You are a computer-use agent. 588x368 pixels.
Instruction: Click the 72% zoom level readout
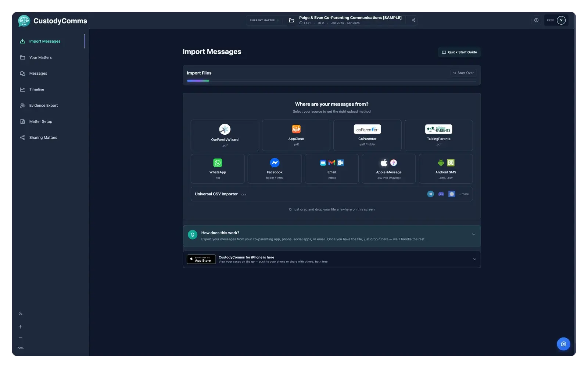pyautogui.click(x=21, y=348)
